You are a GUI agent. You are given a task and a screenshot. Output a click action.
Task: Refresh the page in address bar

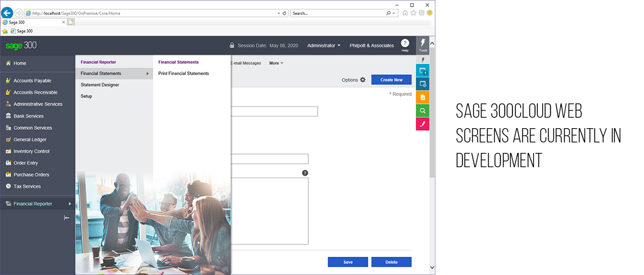(x=284, y=13)
